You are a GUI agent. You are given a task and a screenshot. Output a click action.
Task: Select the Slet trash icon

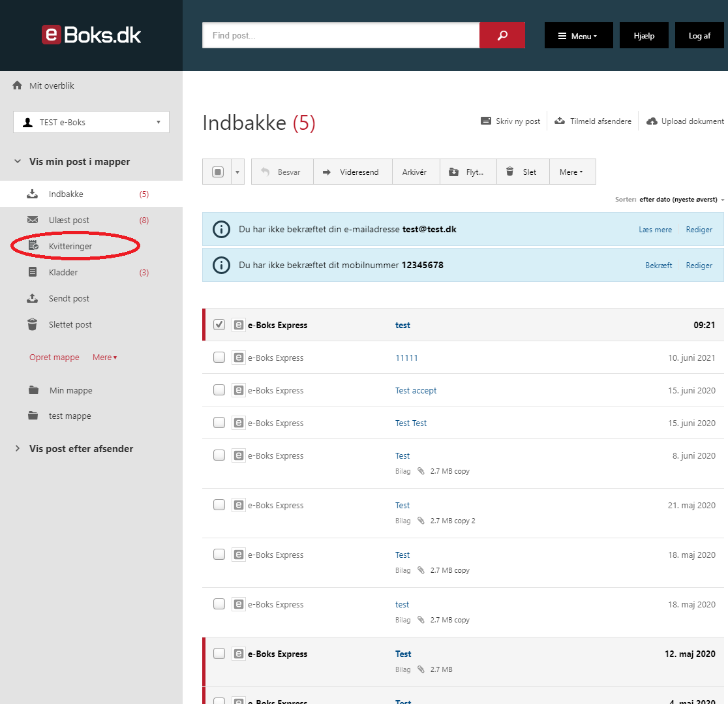point(510,172)
